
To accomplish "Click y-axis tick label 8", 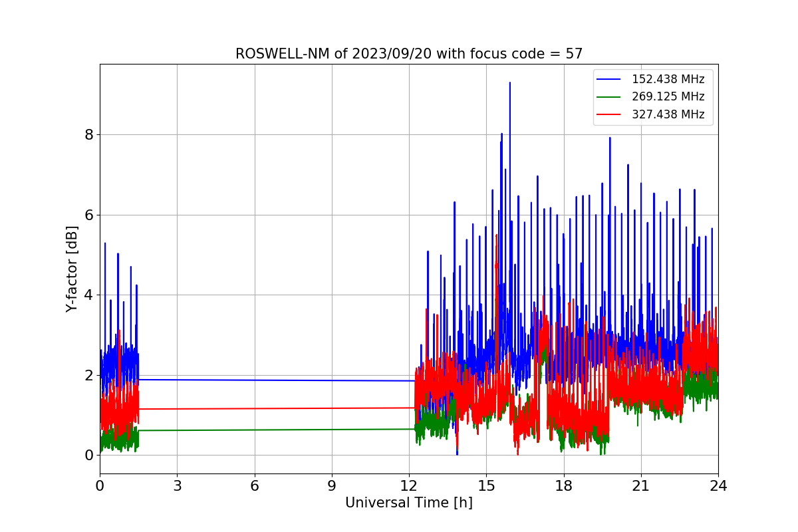I will point(88,135).
